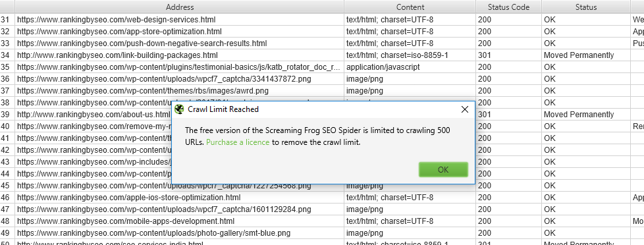Click OK status in row 48
Viewport: 644px width, 245px height.
(x=550, y=221)
